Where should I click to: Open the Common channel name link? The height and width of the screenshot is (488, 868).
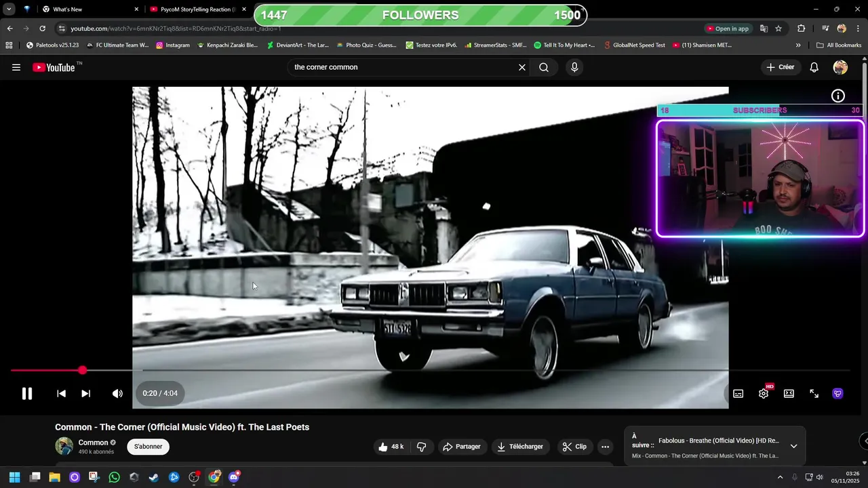pyautogui.click(x=93, y=443)
